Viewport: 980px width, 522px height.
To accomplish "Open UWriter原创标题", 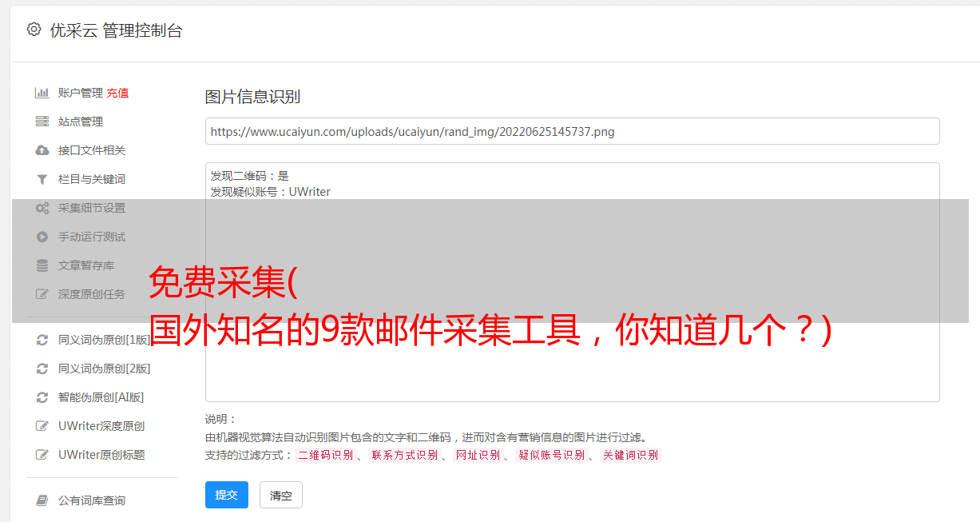I will [x=101, y=455].
